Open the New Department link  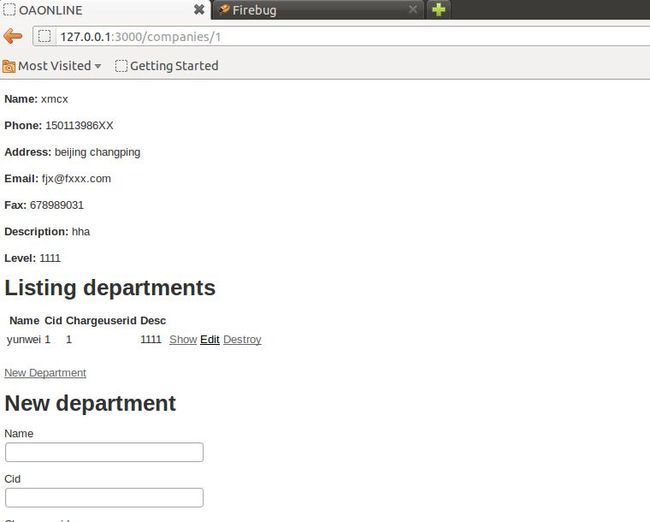click(x=45, y=372)
